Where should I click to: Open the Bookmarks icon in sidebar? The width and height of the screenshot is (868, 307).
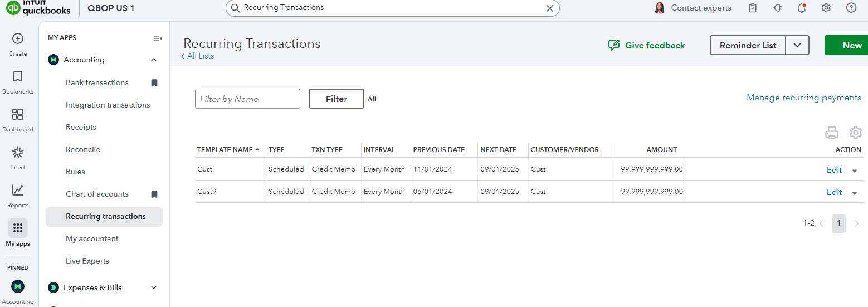click(18, 76)
